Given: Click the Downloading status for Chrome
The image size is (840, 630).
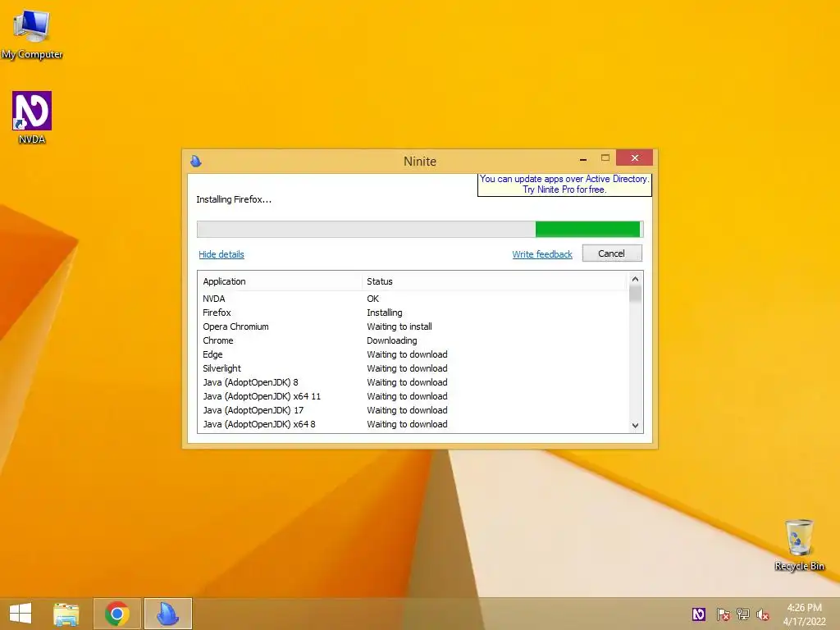Looking at the screenshot, I should [391, 340].
